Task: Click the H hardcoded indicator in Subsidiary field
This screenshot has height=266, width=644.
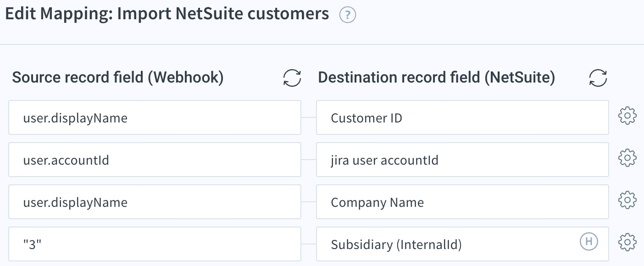Action: tap(589, 241)
